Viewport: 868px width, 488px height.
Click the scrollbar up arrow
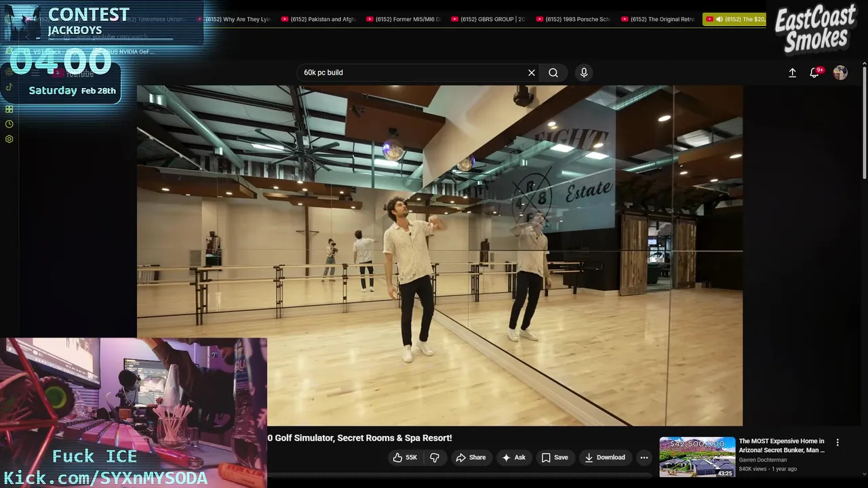[864, 64]
